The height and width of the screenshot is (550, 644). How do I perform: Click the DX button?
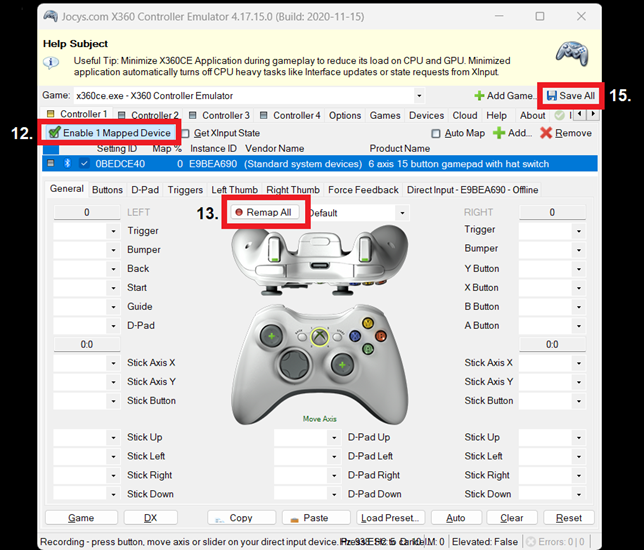tap(150, 518)
